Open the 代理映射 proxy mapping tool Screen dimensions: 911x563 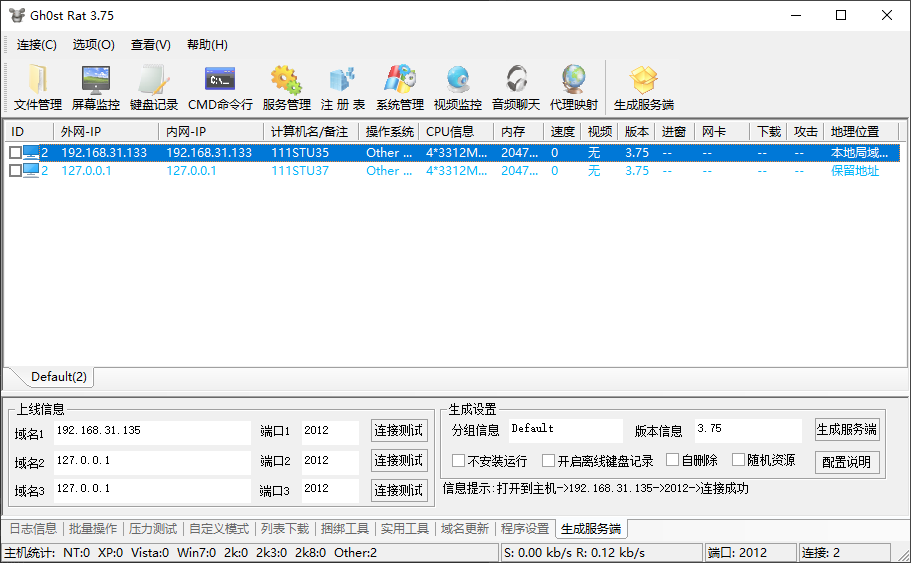tap(574, 88)
